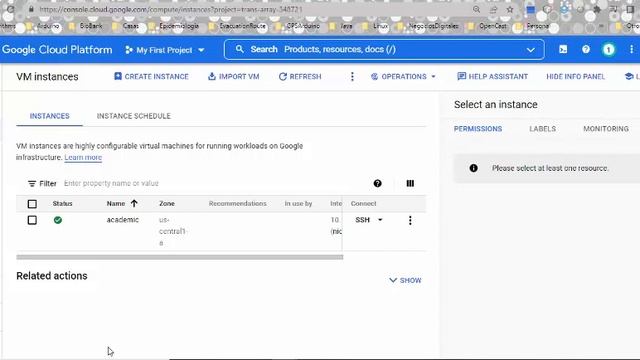Sort by Name using the up arrow
The image size is (640, 360).
click(134, 203)
